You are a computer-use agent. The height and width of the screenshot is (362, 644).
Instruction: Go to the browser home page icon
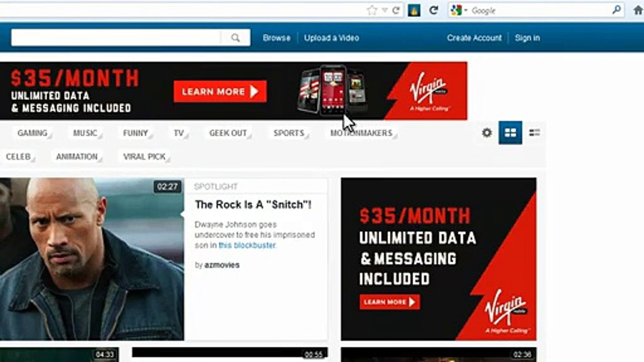[x=638, y=10]
